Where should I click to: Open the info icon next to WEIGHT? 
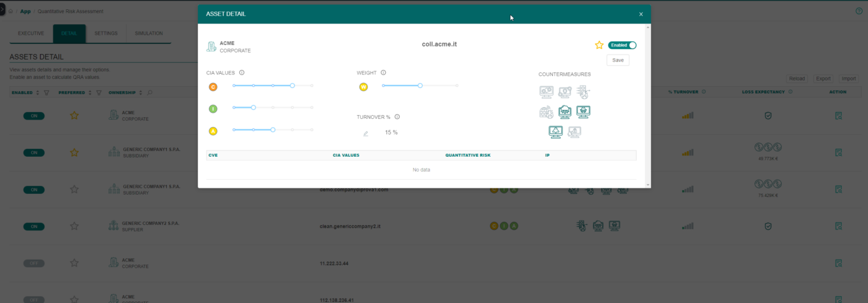[383, 72]
